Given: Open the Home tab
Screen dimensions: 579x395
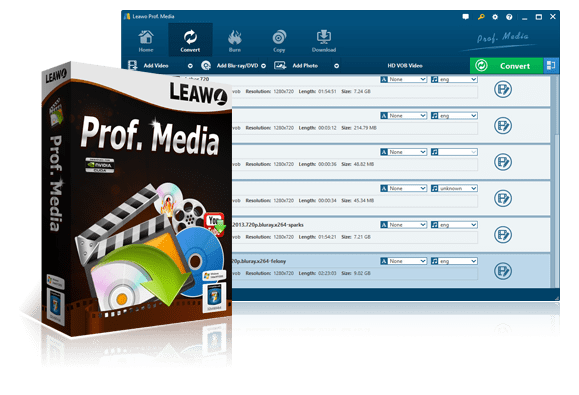Looking at the screenshot, I should (x=146, y=41).
